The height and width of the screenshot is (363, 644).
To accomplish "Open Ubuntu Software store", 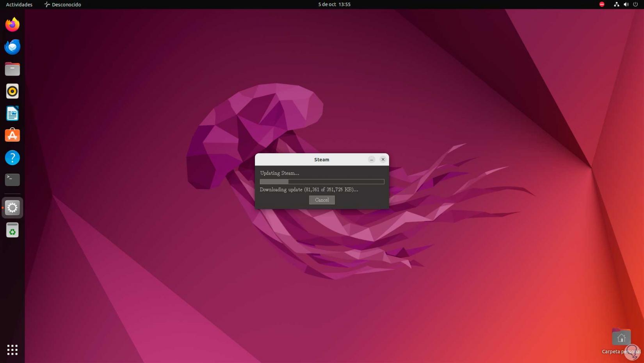I will pos(12,136).
